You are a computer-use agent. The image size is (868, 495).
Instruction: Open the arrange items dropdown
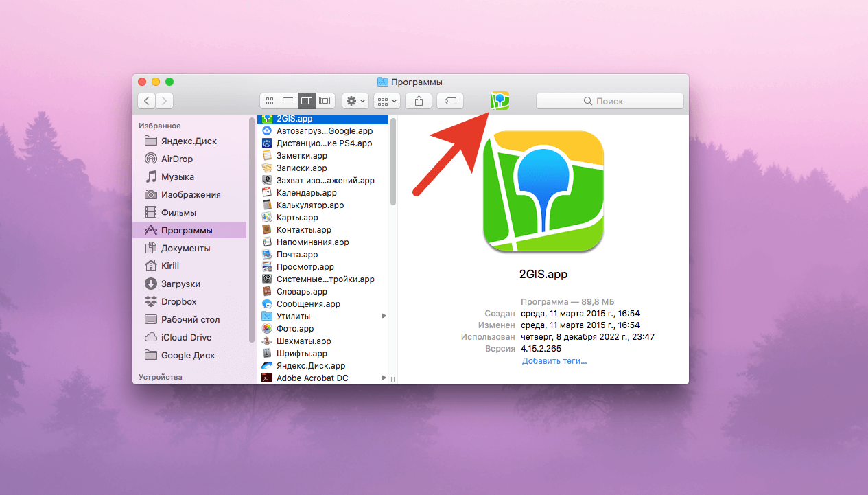point(386,101)
